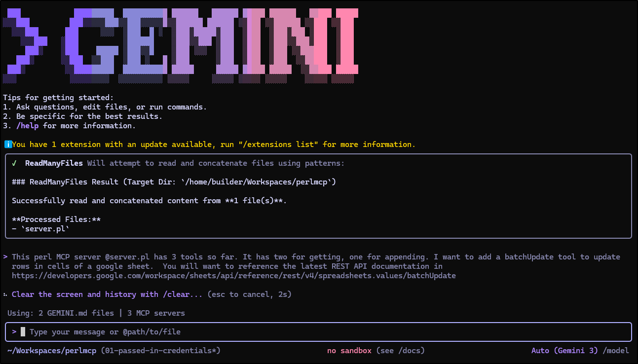Click the prompt marker before the perl MCP message

(x=5, y=257)
